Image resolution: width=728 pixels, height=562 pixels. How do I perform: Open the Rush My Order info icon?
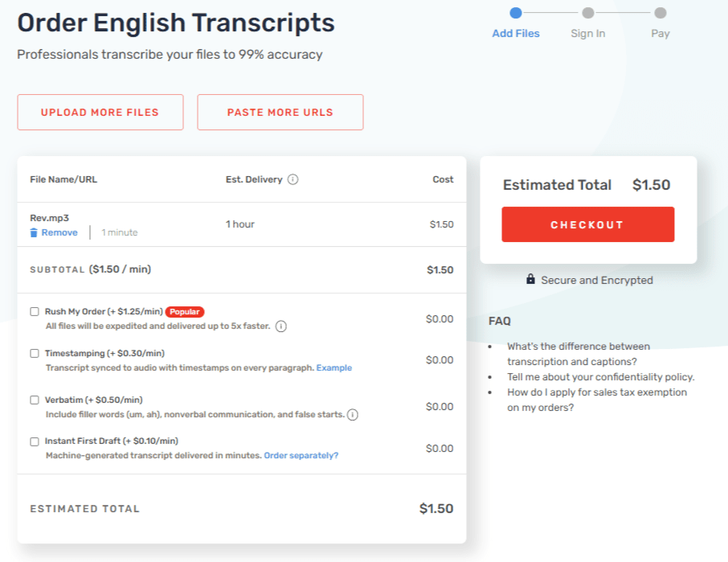click(x=281, y=326)
